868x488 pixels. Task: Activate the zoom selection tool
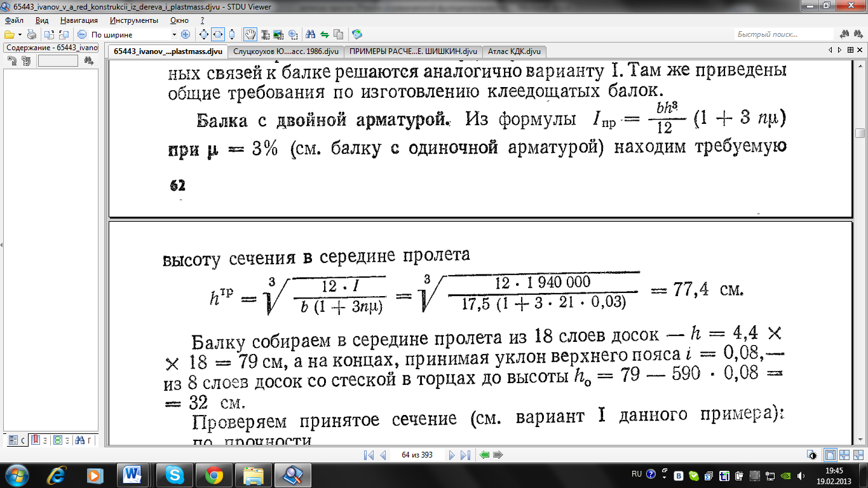(x=293, y=34)
